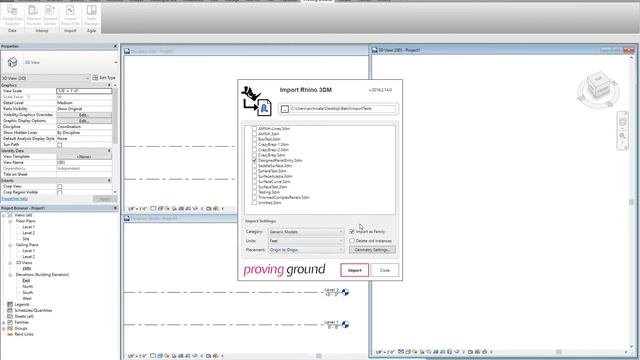Select SurfaceAcadia.3dm in the file list
The width and height of the screenshot is (640, 360).
click(275, 176)
